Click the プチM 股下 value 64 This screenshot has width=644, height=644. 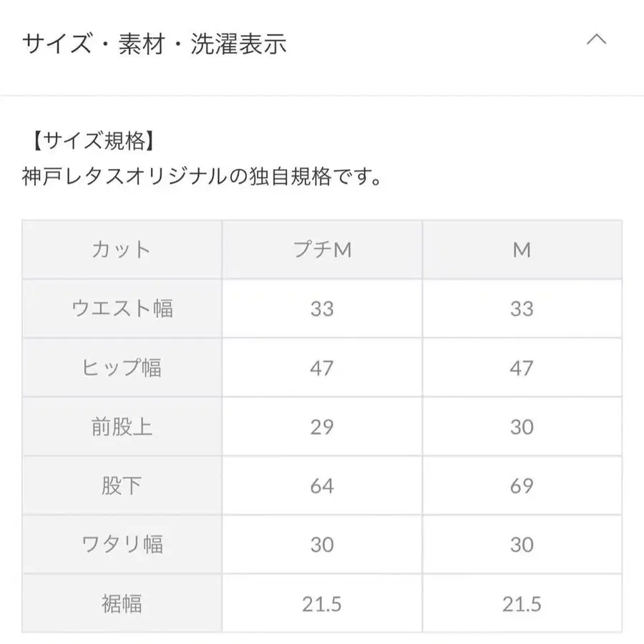coord(322,486)
